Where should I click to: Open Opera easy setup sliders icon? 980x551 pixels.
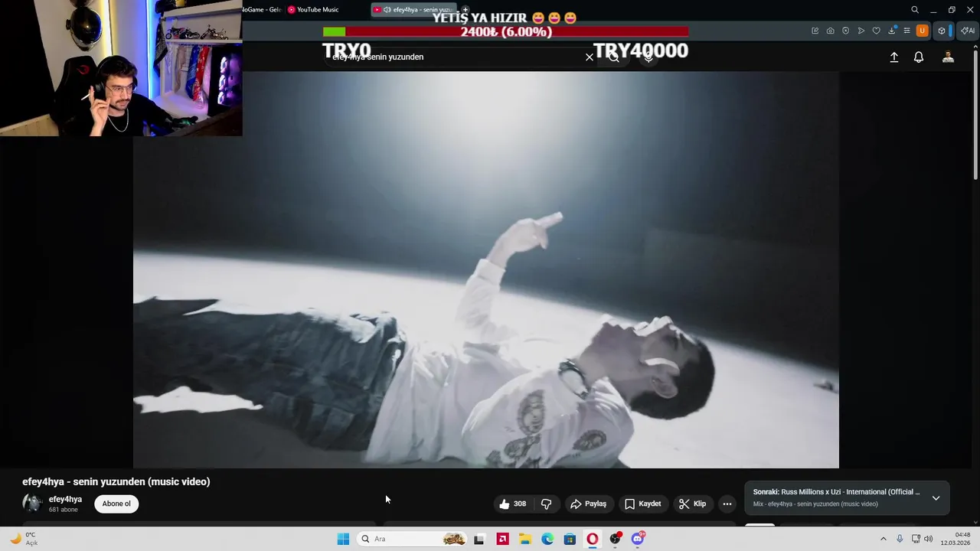[x=907, y=31]
